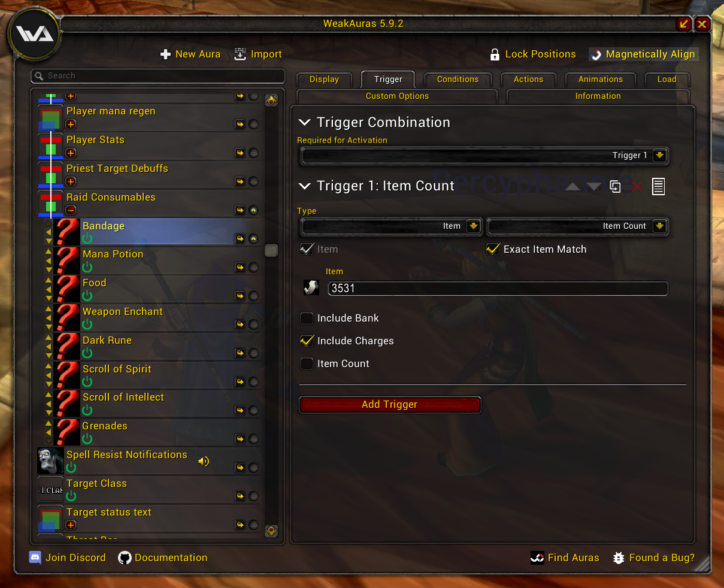Open the Item Count type dropdown
Image resolution: width=724 pixels, height=588 pixels.
pos(577,226)
